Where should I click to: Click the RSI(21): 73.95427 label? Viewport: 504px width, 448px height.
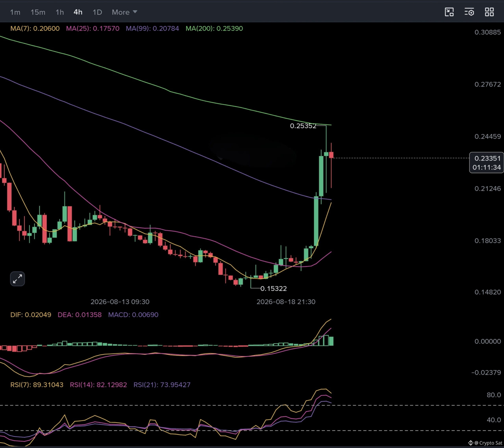coord(162,385)
